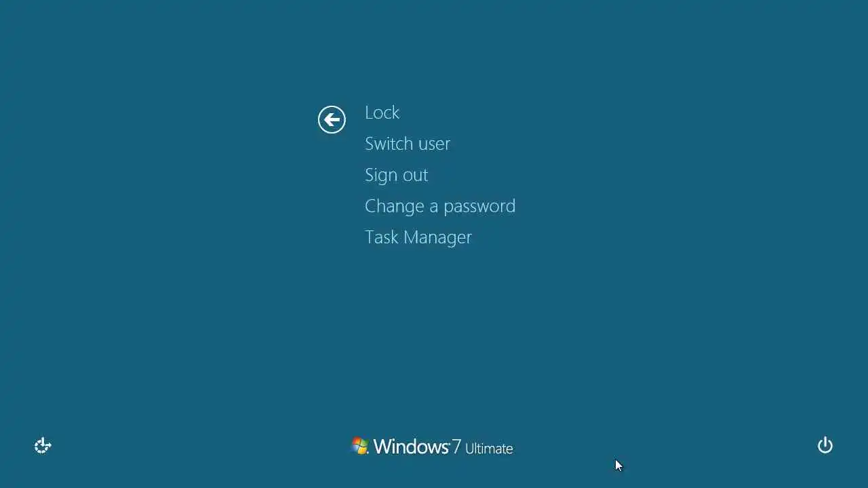Launch Task Manager from the security screen
Image resolution: width=868 pixels, height=488 pixels.
[418, 237]
